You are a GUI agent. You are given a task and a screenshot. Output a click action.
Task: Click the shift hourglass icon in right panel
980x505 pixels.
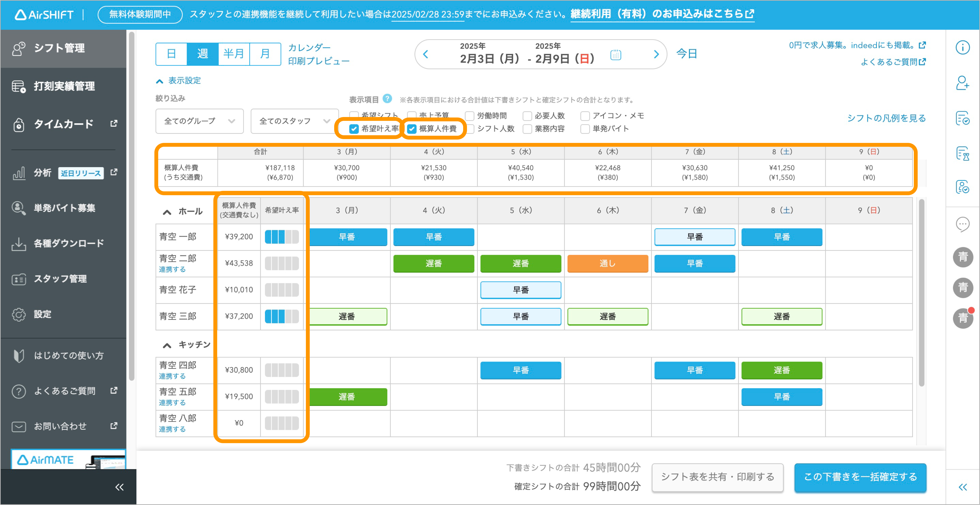[962, 153]
